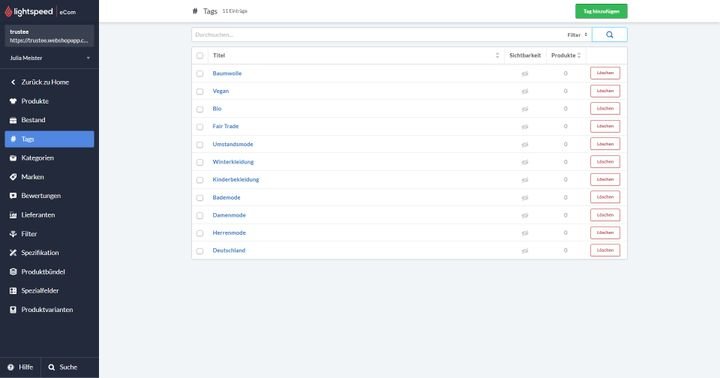
Task: Check the select-all checkbox in table header
Action: click(200, 56)
